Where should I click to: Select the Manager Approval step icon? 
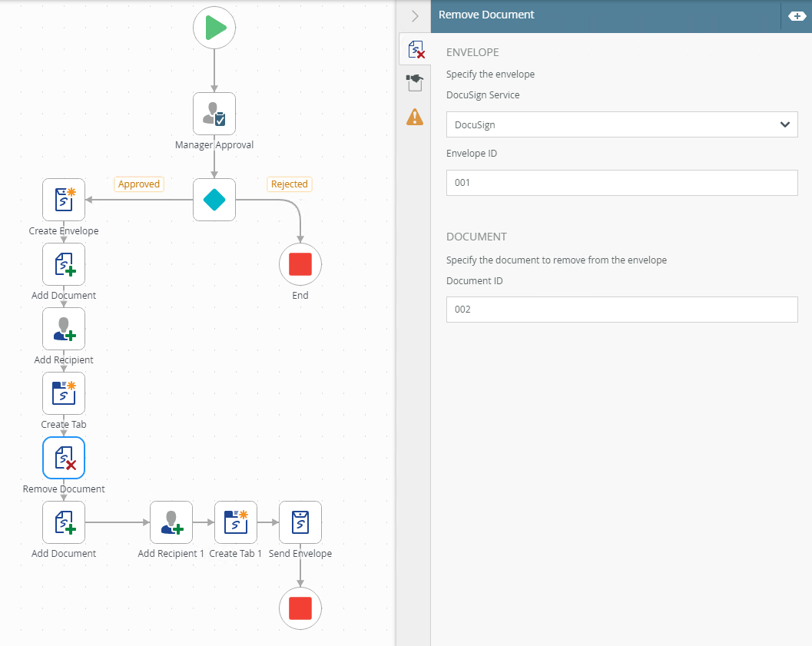pyautogui.click(x=214, y=114)
